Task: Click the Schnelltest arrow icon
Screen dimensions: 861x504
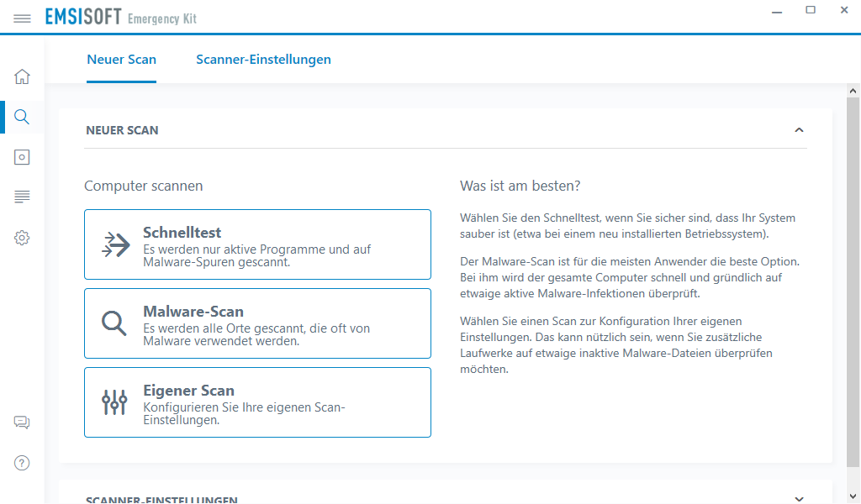Action: tap(116, 244)
